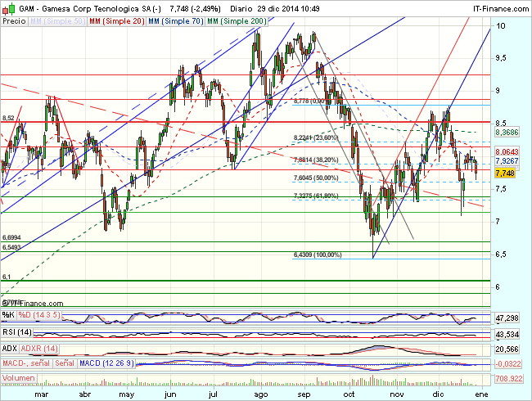Select the ADXR (14) indicator label
This screenshot has width=532, height=401.
[39, 349]
